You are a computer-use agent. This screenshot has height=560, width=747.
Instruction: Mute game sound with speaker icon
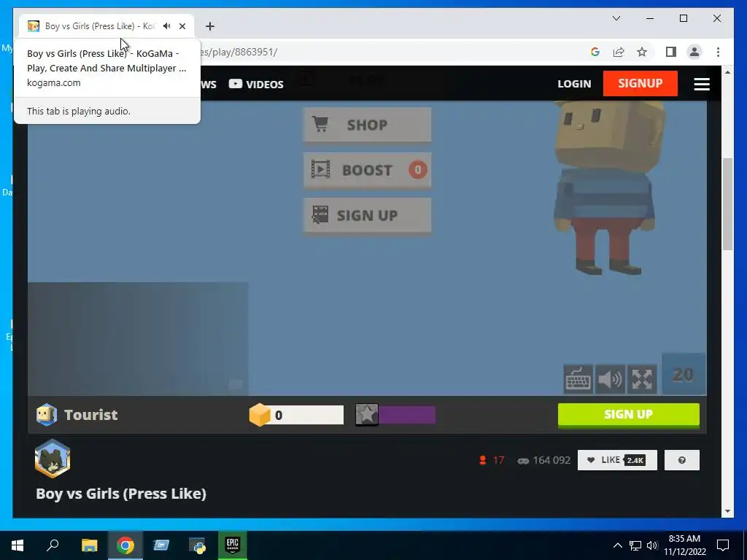[610, 379]
